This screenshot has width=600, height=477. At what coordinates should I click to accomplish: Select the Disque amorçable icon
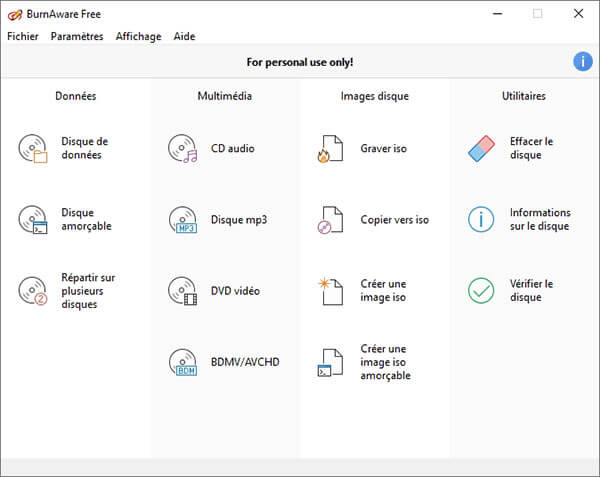pos(33,219)
